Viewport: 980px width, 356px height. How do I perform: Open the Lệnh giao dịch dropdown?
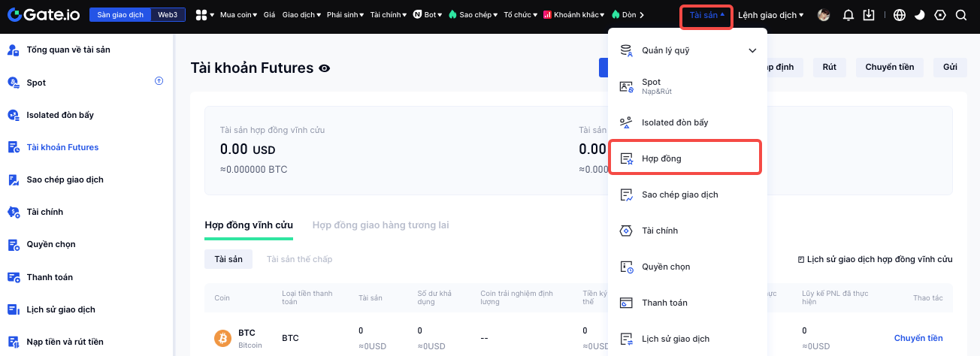(x=770, y=15)
